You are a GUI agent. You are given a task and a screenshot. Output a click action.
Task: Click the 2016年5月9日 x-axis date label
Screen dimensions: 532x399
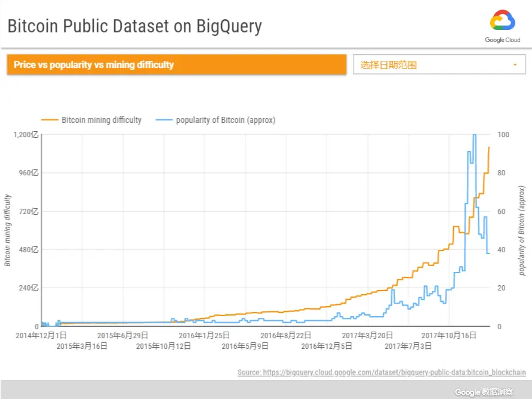pos(245,346)
